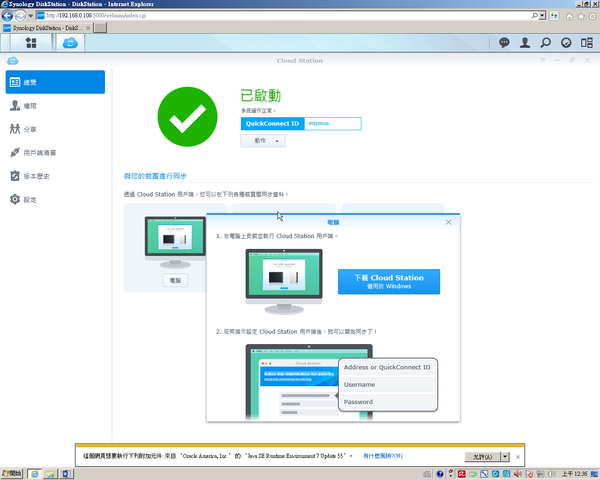Open a new browser tab
The width and height of the screenshot is (600, 480).
click(100, 28)
